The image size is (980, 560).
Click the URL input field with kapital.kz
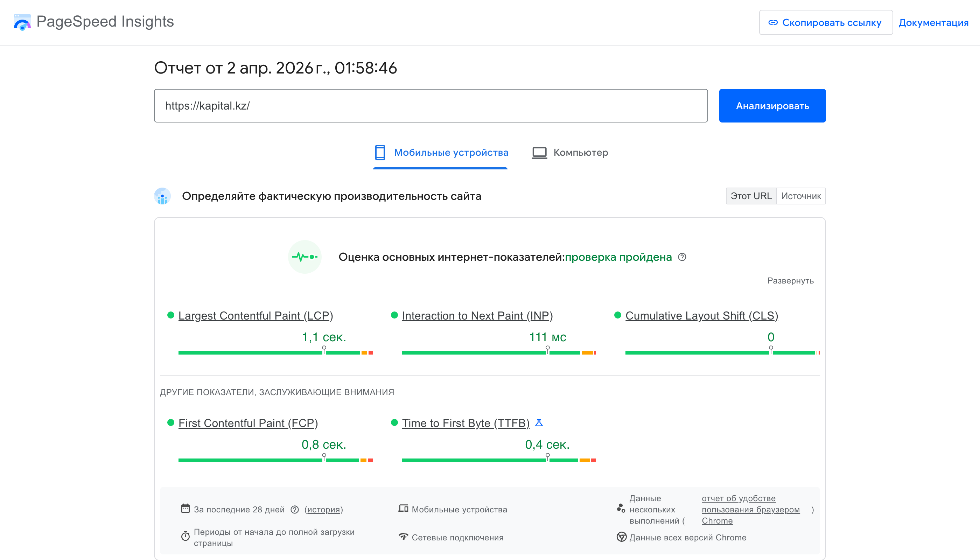(x=430, y=105)
